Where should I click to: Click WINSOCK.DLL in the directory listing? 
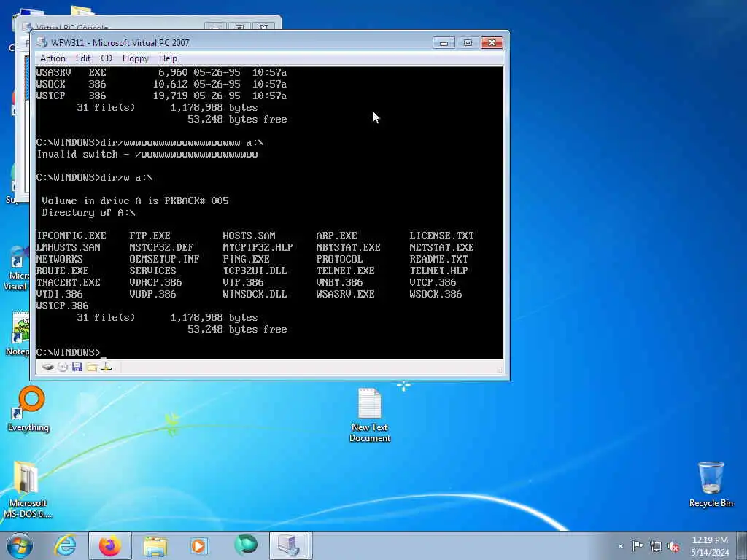255,295
